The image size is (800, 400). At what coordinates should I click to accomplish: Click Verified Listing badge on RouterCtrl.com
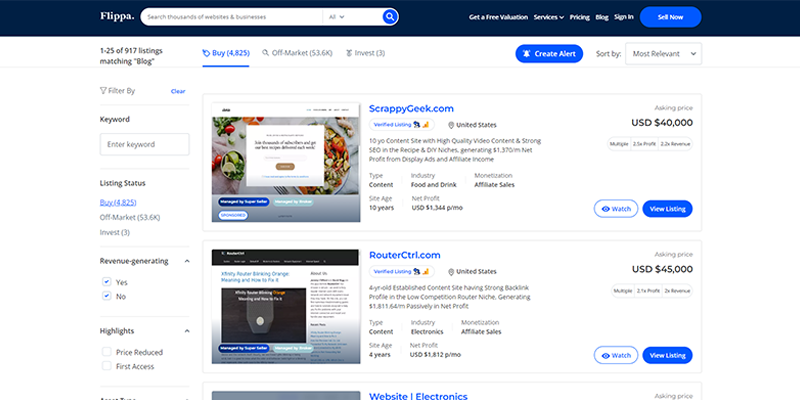pyautogui.click(x=402, y=271)
